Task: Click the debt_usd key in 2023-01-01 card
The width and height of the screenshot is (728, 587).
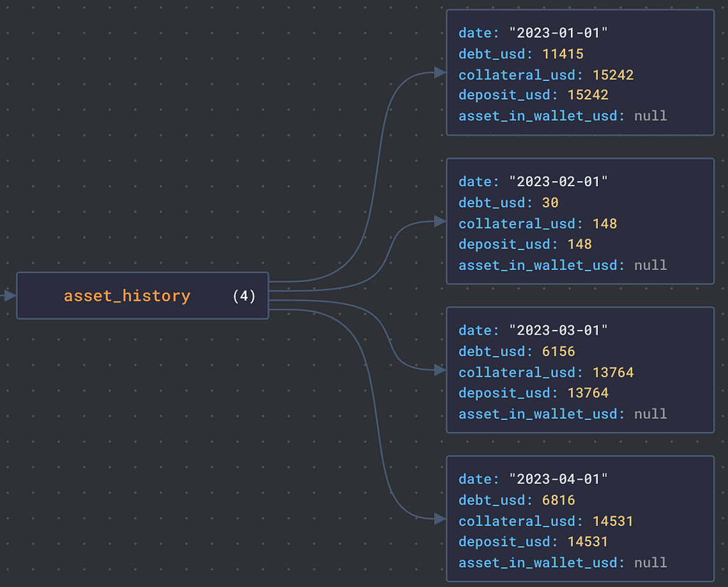Action: click(x=496, y=54)
